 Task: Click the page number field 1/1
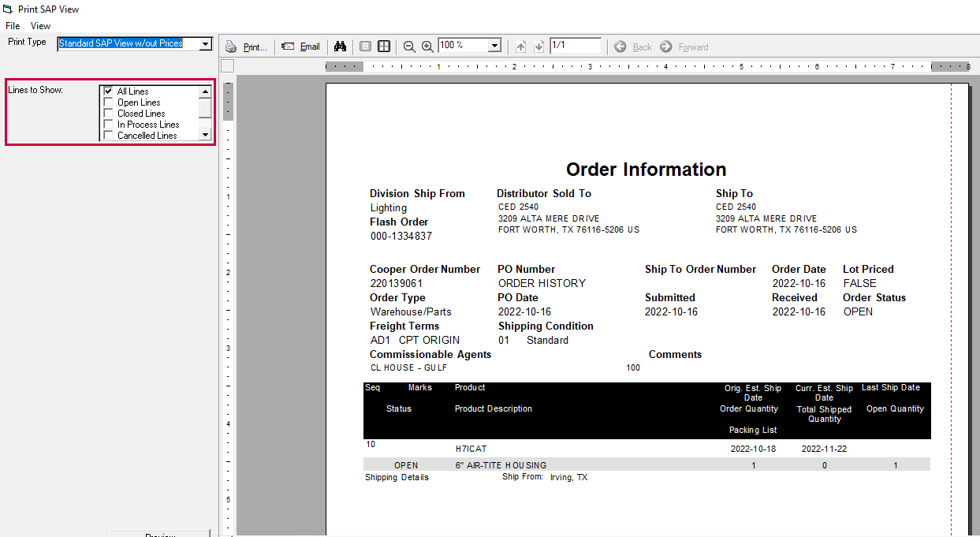(576, 46)
